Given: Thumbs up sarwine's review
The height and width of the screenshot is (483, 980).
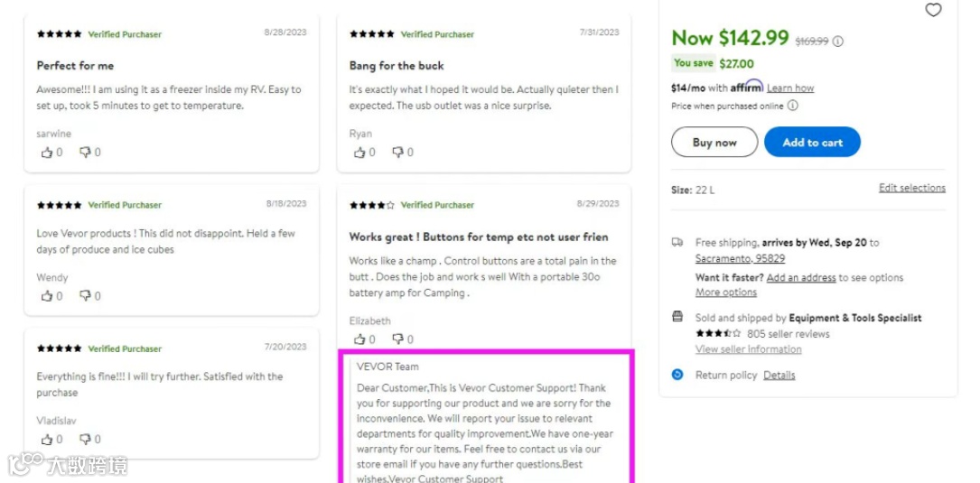Looking at the screenshot, I should [x=47, y=153].
